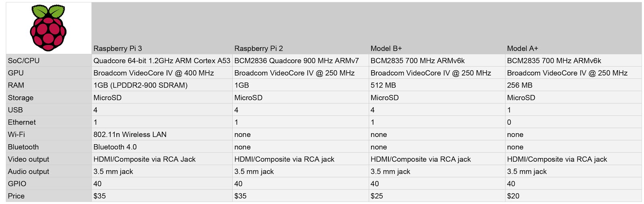The height and width of the screenshot is (204, 644).
Task: Click the Price row label
Action: click(x=16, y=196)
